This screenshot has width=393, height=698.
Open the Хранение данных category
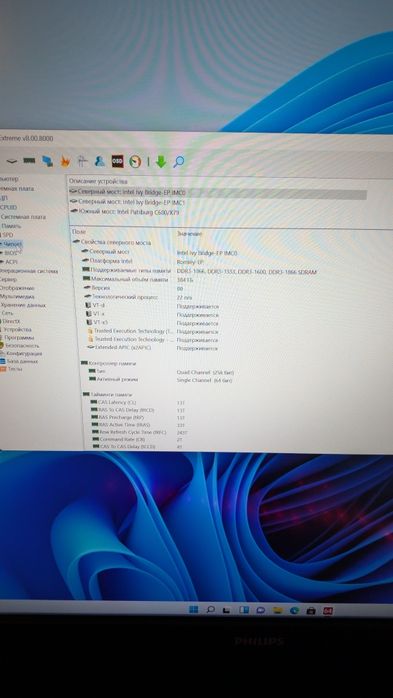pyautogui.click(x=23, y=305)
